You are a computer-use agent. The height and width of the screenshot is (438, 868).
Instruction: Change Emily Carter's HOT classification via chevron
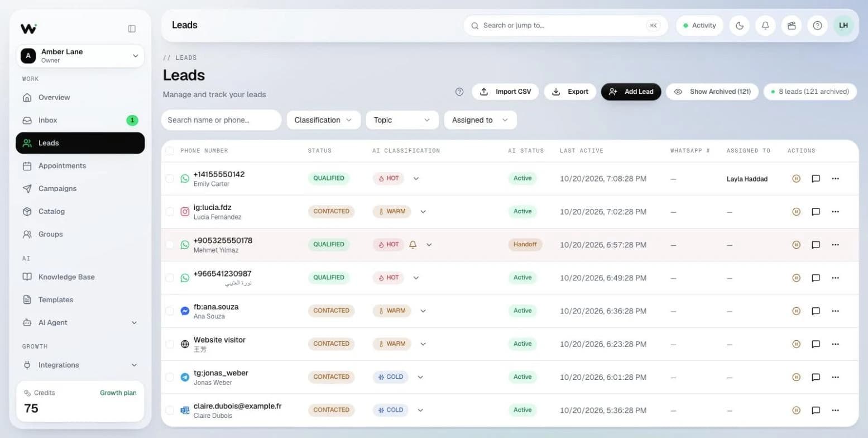[416, 179]
